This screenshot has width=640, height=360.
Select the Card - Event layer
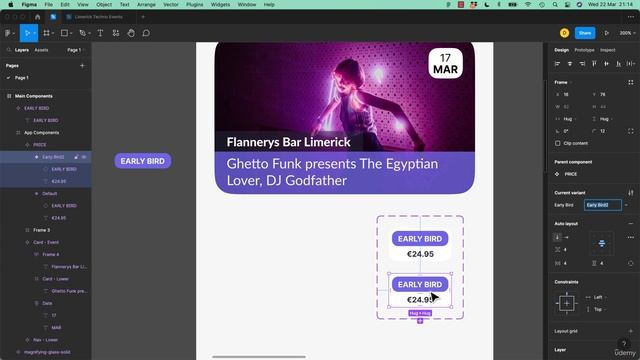click(x=46, y=242)
